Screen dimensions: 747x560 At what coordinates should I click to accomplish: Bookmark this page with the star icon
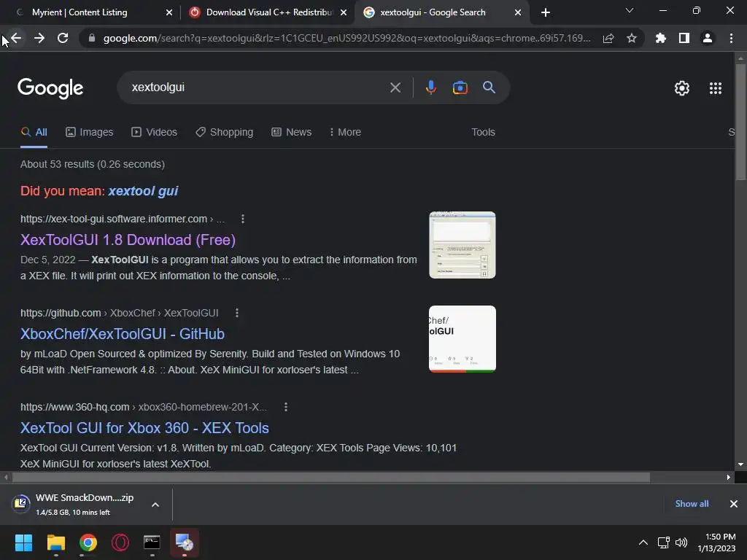click(632, 38)
